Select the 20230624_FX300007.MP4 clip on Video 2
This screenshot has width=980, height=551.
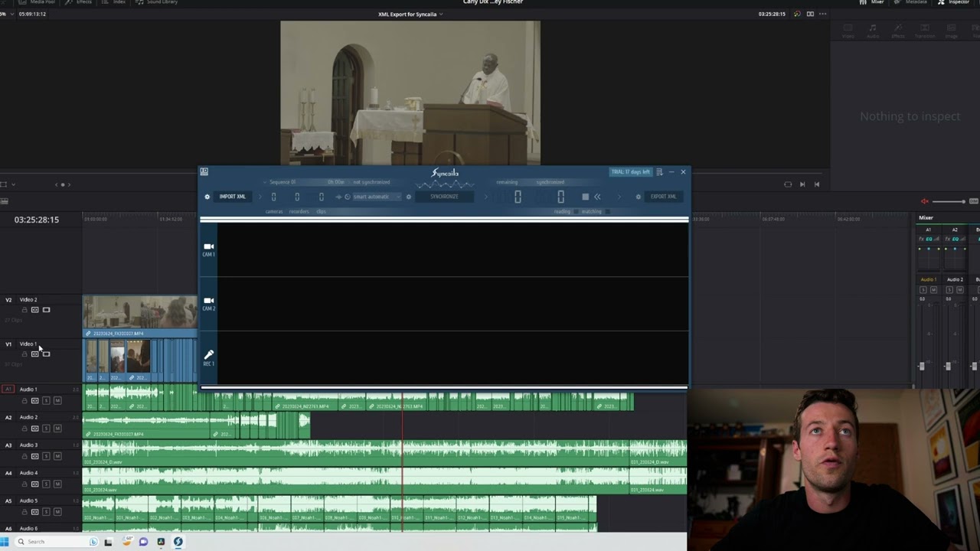[139, 317]
